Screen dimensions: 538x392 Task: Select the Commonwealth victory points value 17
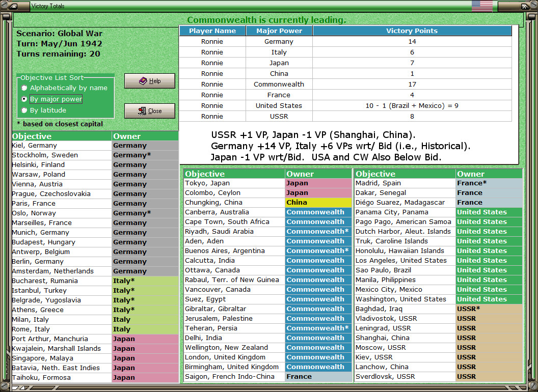(x=412, y=85)
